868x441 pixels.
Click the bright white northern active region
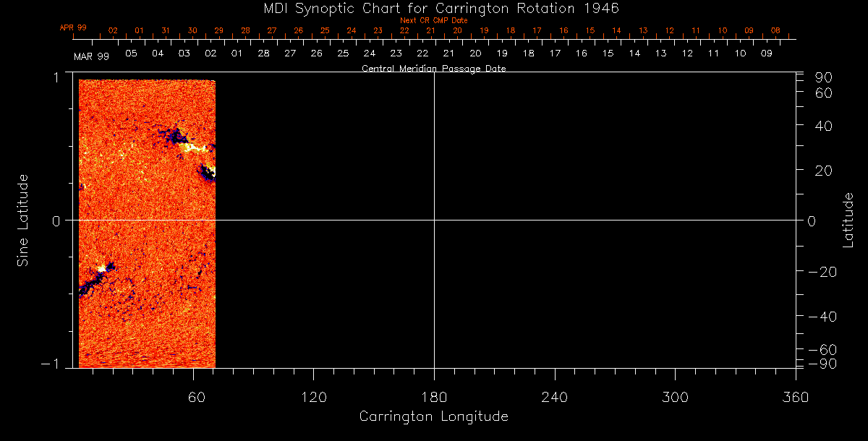click(x=194, y=147)
